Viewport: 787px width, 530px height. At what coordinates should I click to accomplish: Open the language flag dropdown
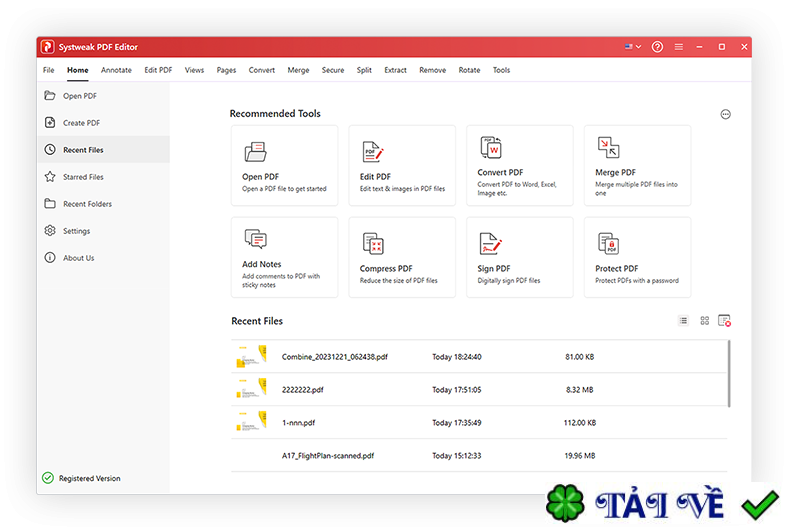coord(633,47)
